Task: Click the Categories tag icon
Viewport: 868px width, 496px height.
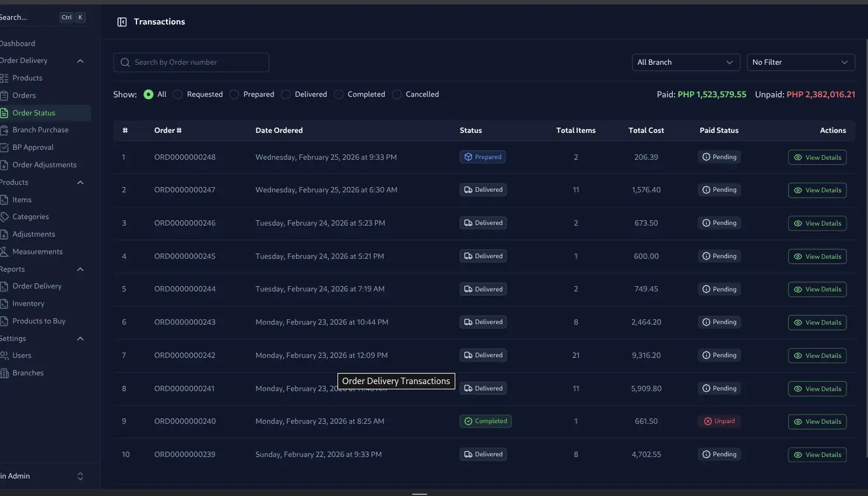Action: click(x=5, y=216)
